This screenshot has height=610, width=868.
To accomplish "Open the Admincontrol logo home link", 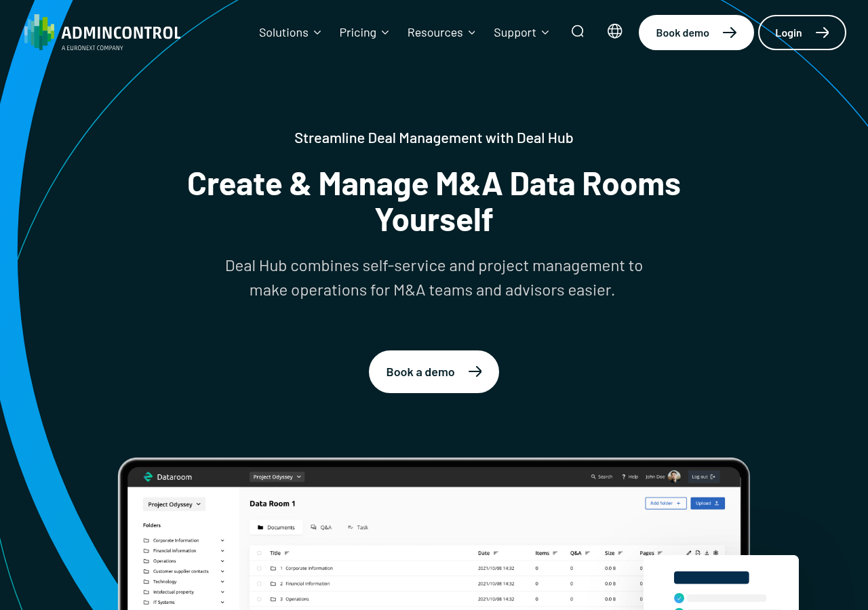I will tap(102, 33).
